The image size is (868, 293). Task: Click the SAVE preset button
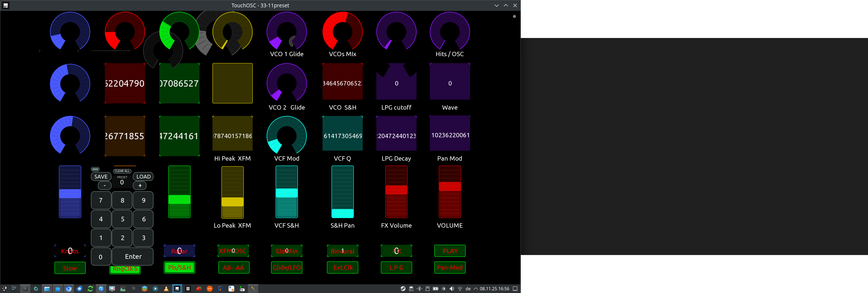[101, 177]
